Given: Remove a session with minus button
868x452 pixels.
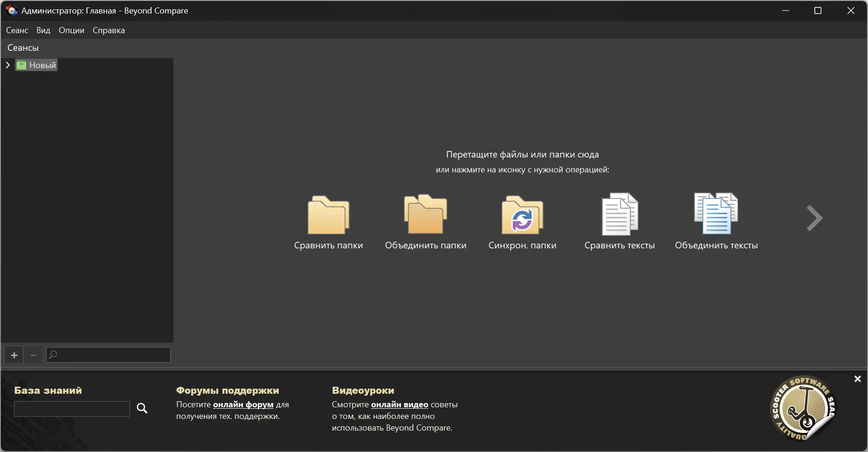Looking at the screenshot, I should tap(33, 355).
